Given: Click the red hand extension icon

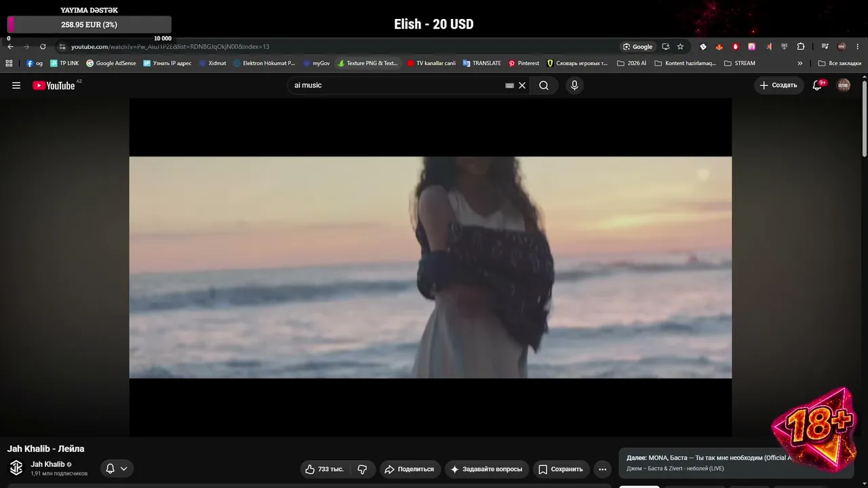Looking at the screenshot, I should (736, 47).
